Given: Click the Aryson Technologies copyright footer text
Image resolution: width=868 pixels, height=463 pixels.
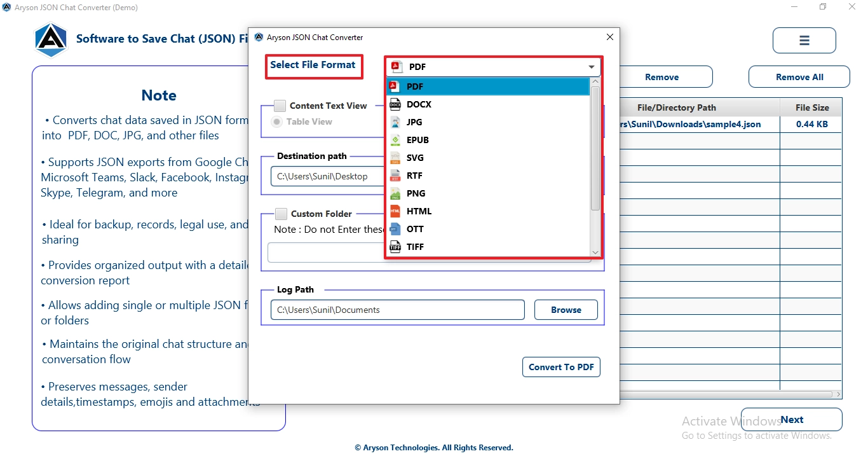Looking at the screenshot, I should tap(434, 448).
